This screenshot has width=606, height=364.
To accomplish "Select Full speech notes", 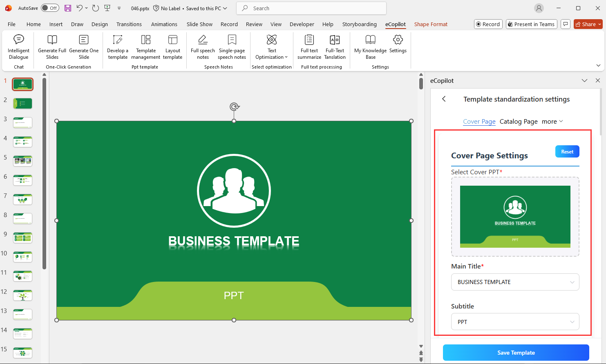I will coord(203,47).
